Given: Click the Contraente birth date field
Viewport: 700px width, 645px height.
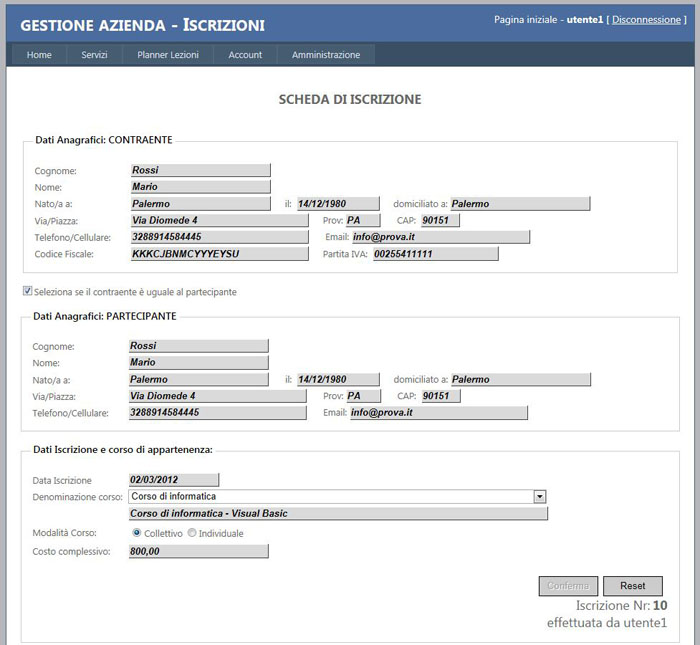Looking at the screenshot, I should coord(338,204).
